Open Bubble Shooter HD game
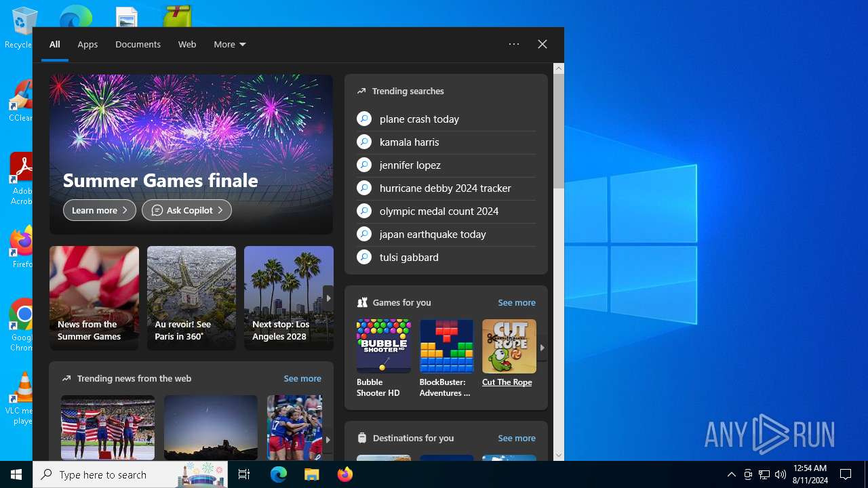This screenshot has width=868, height=488. 384,359
